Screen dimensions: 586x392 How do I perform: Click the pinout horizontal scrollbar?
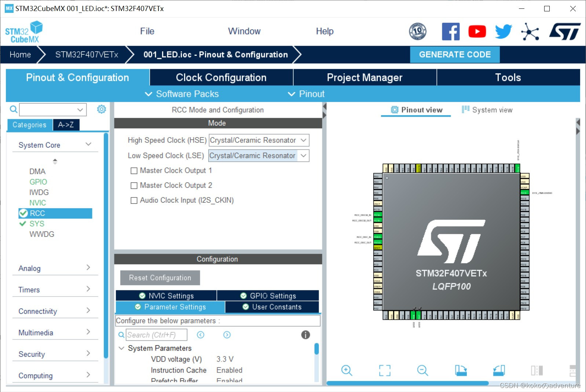pyautogui.click(x=407, y=383)
